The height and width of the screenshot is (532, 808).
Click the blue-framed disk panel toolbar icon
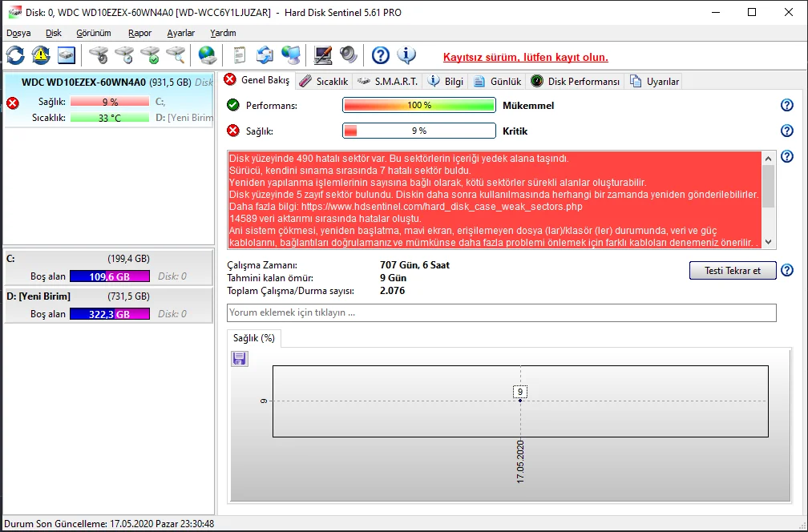67,54
